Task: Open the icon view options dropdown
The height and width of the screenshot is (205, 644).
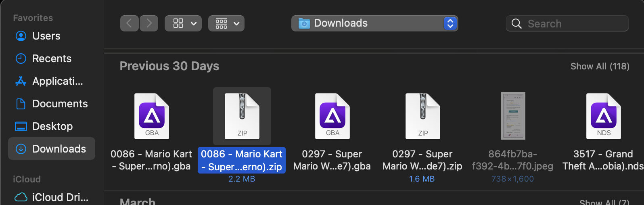Action: coord(183,23)
